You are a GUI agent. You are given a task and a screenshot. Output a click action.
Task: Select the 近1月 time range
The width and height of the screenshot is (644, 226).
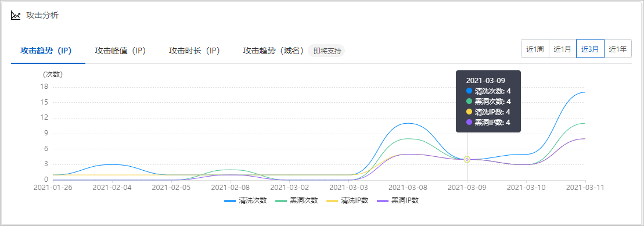tap(563, 49)
